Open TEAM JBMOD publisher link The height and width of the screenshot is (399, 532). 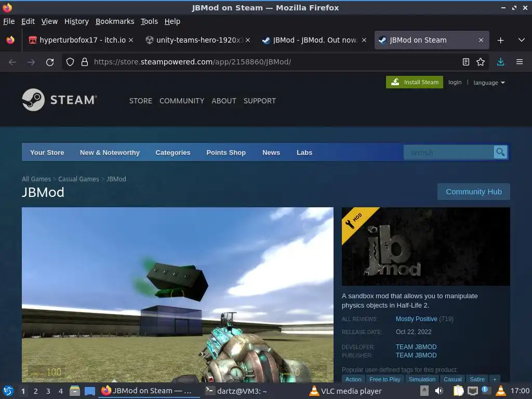point(416,355)
